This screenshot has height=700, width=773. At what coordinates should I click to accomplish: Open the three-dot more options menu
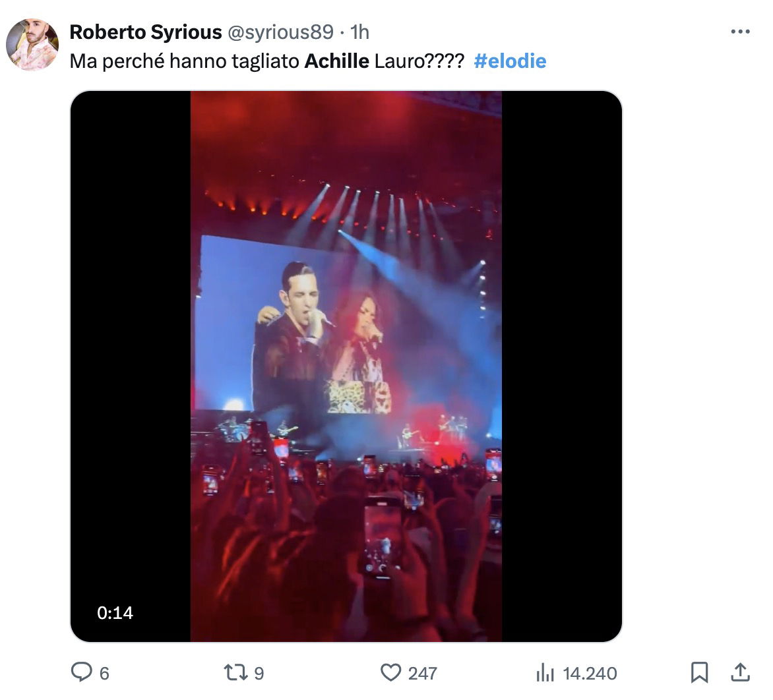[741, 32]
